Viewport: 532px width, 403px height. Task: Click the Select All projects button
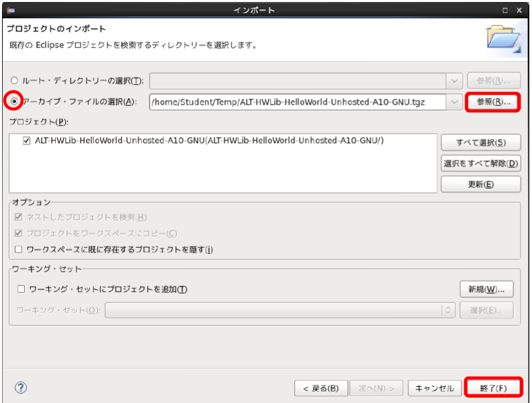tap(480, 142)
